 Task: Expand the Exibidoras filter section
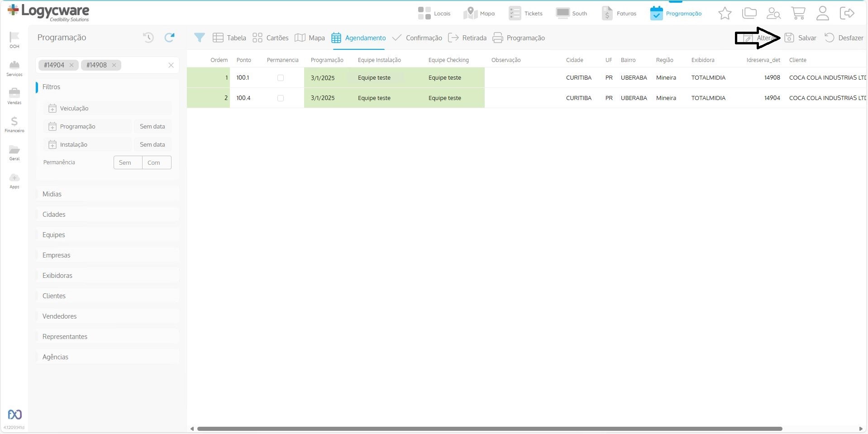click(x=108, y=276)
